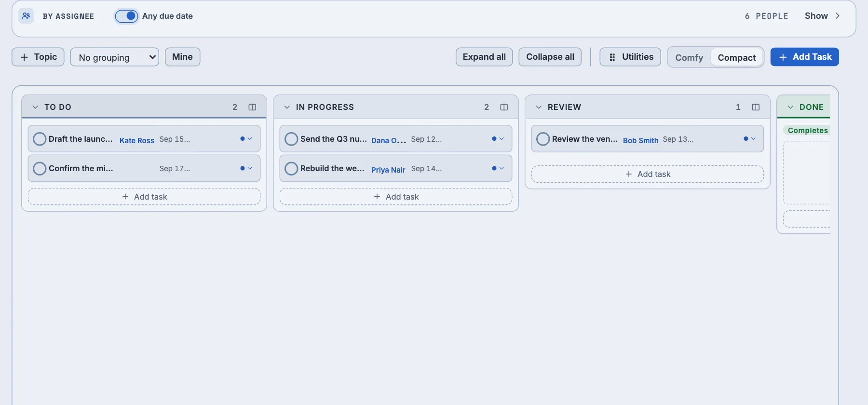868x405 pixels.
Task: Collapse the TO DO column
Action: 35,107
